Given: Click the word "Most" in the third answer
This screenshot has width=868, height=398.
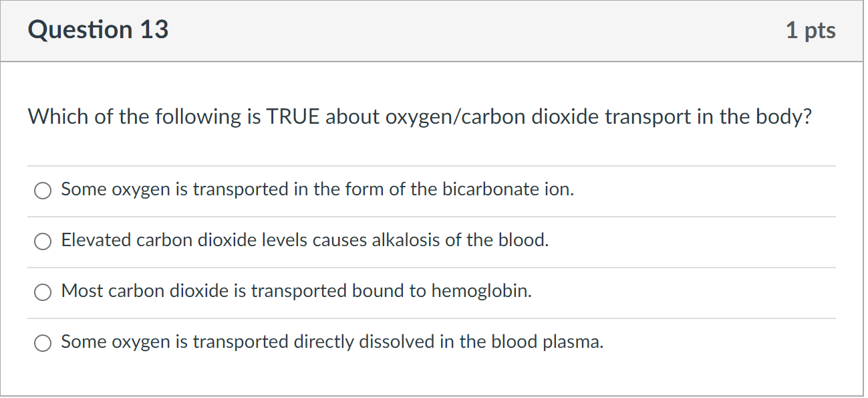Looking at the screenshot, I should pyautogui.click(x=82, y=292).
